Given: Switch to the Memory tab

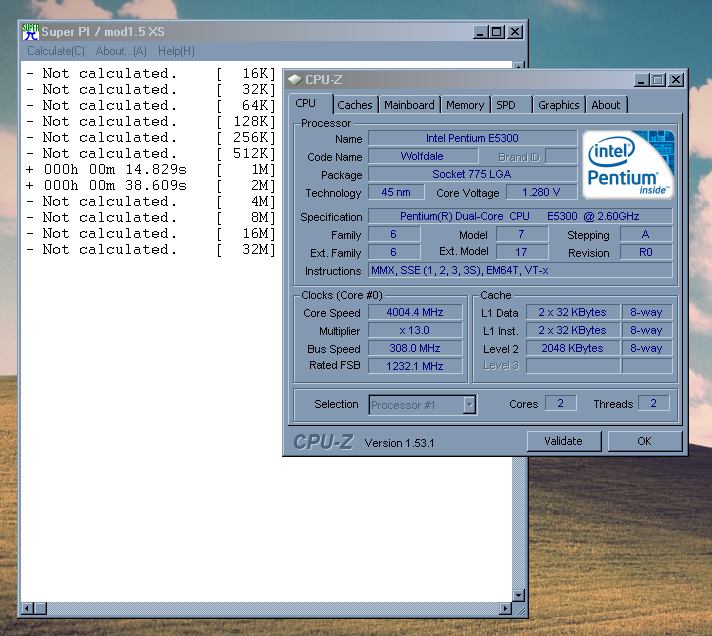Looking at the screenshot, I should [465, 105].
